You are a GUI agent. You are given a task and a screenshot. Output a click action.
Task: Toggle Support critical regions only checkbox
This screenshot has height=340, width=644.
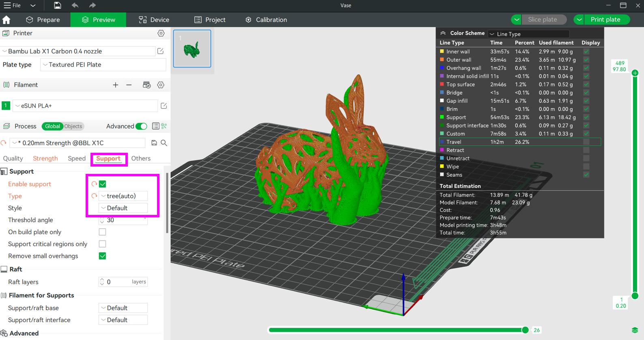click(103, 244)
